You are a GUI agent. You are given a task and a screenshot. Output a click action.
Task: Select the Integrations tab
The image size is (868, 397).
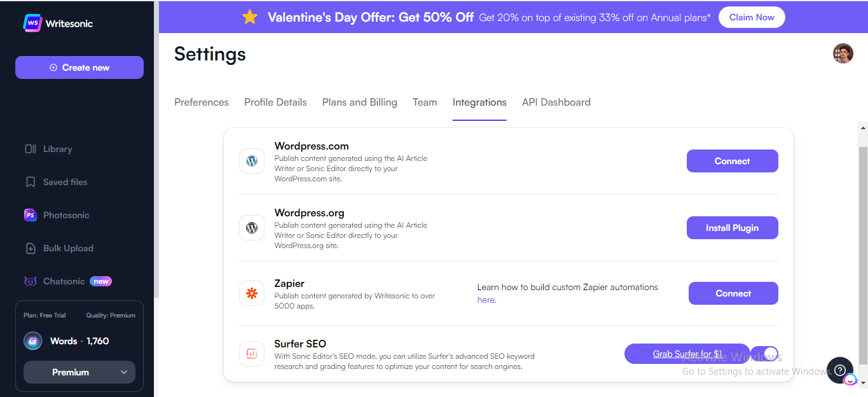[479, 102]
